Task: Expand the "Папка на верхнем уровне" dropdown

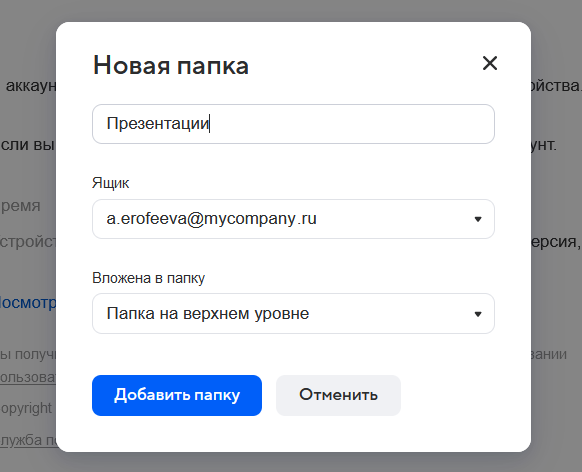Action: [x=293, y=314]
